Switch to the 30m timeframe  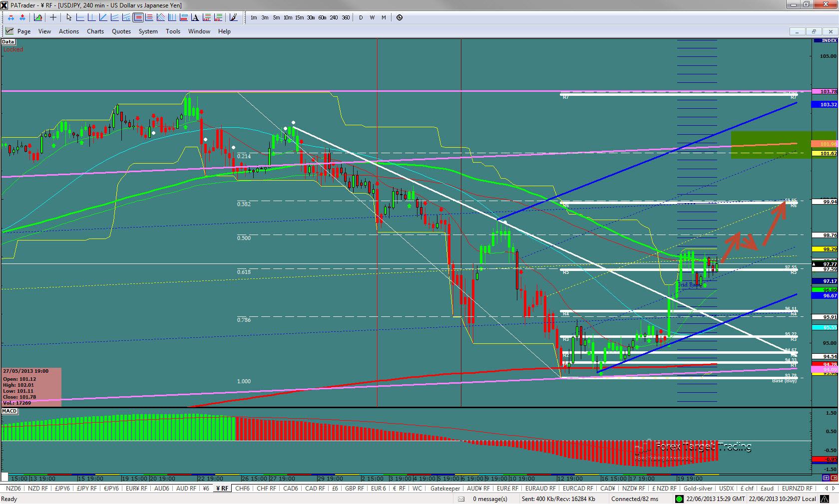(x=311, y=17)
